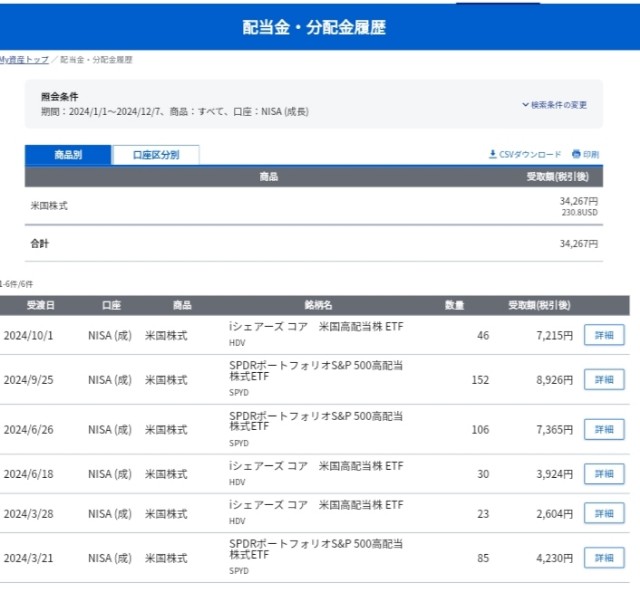Click the date 2024/6/18
640x592 pixels.
coord(29,474)
